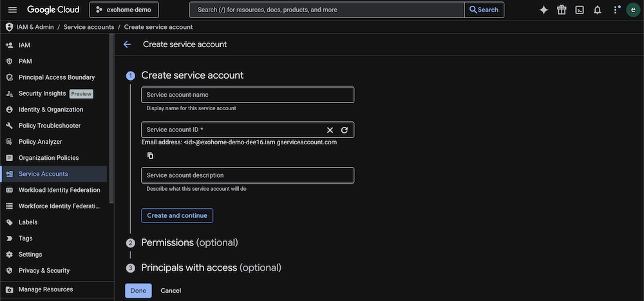
Task: Clear the Service account ID field
Action: coord(330,130)
